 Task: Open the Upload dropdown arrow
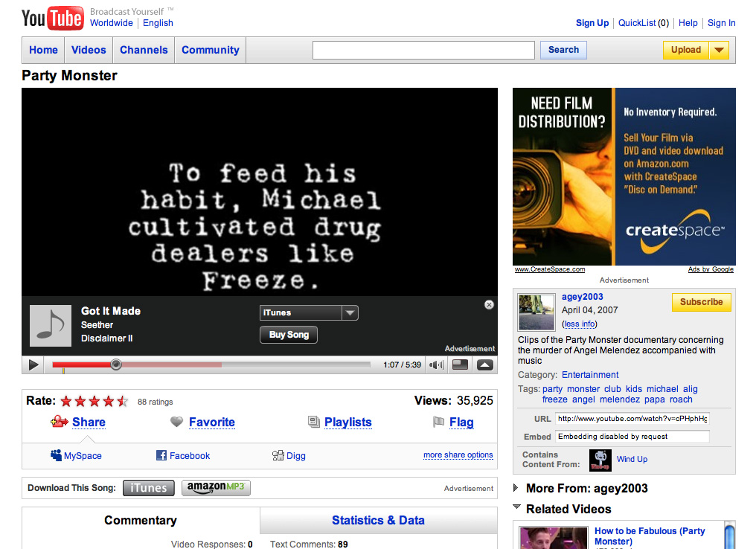pyautogui.click(x=719, y=50)
